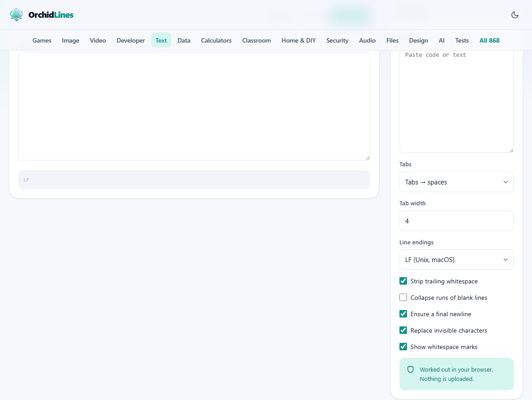
Task: Grab the input textarea resize handle
Action: click(x=511, y=150)
